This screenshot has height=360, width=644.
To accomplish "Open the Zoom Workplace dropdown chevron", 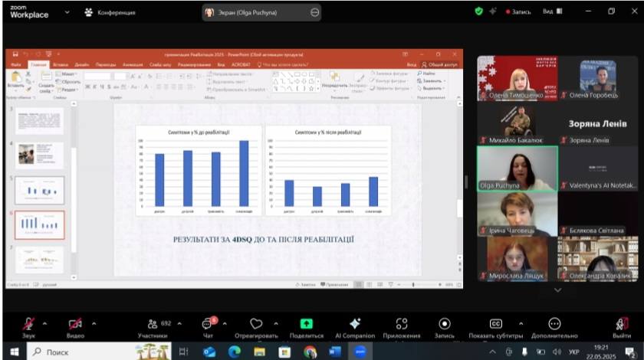I will (x=67, y=12).
